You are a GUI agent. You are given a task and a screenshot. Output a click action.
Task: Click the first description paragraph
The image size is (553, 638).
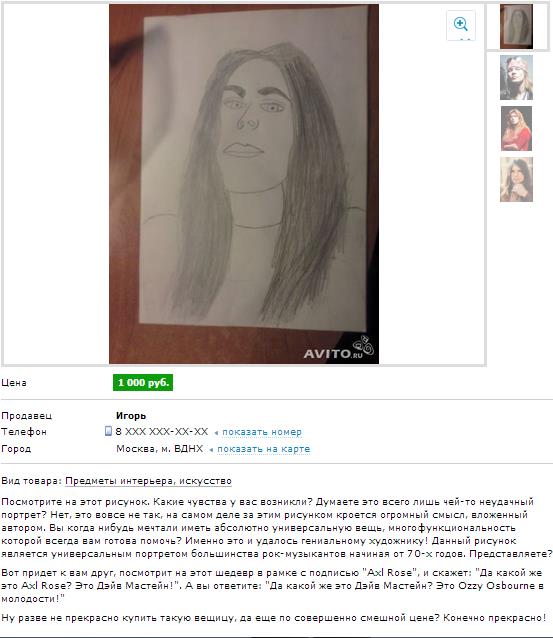point(277,528)
